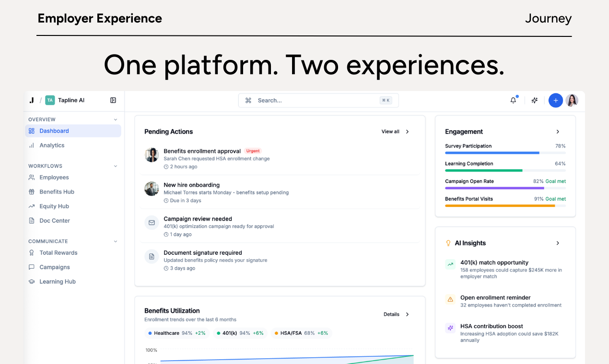The height and width of the screenshot is (364, 609).
Task: Click the blue plus create button
Action: [x=555, y=100]
